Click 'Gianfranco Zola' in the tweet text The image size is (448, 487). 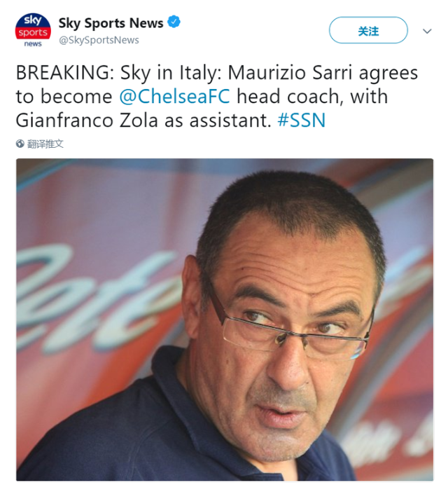[87, 121]
